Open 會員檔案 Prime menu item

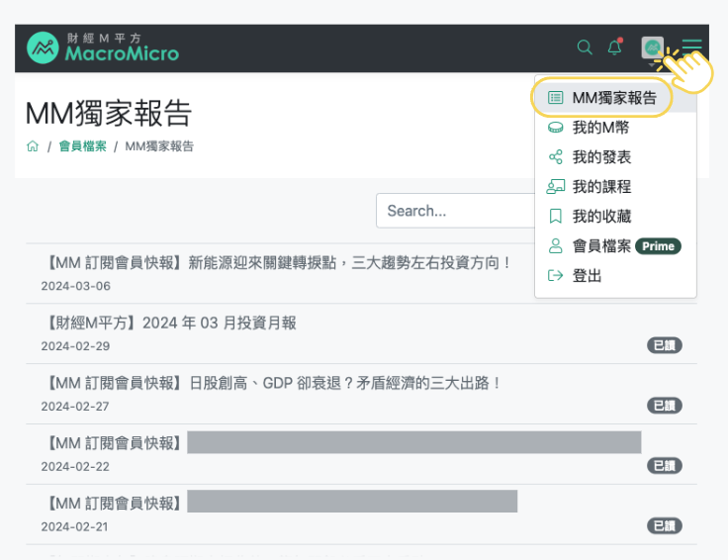tap(615, 246)
